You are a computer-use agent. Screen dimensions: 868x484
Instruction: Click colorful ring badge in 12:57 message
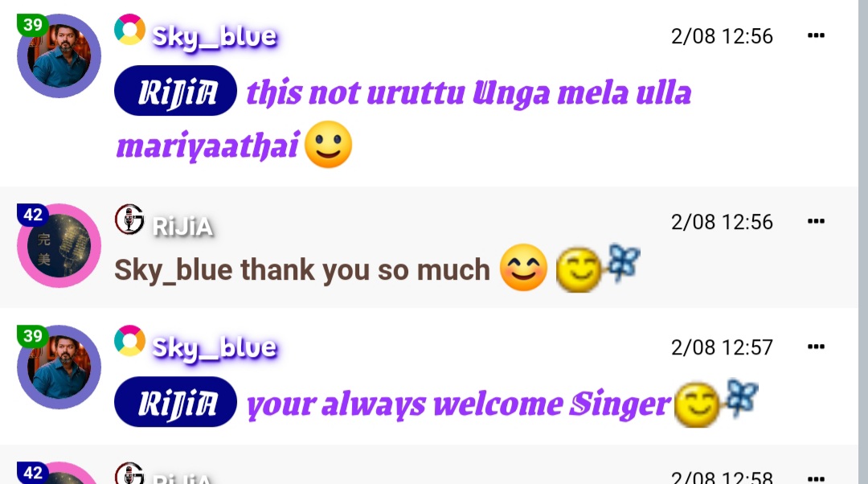click(130, 341)
